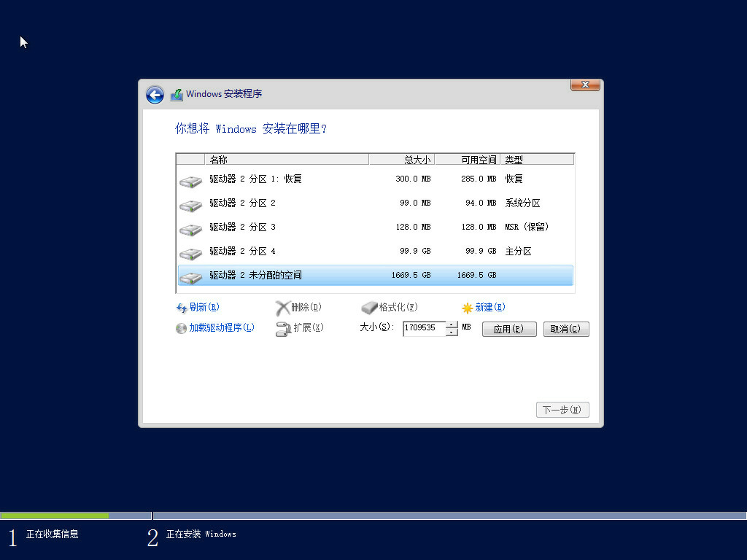Focus the size field showing 1709535

point(424,329)
